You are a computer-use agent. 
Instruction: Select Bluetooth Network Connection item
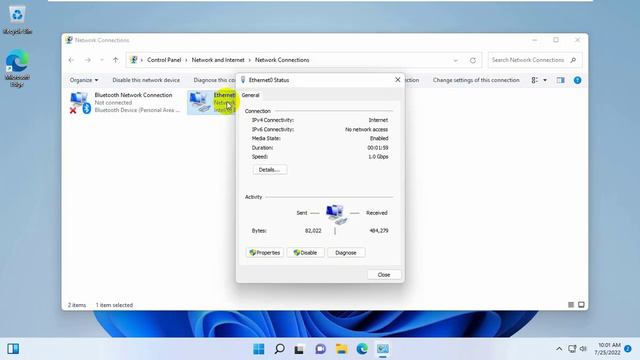[x=125, y=102]
